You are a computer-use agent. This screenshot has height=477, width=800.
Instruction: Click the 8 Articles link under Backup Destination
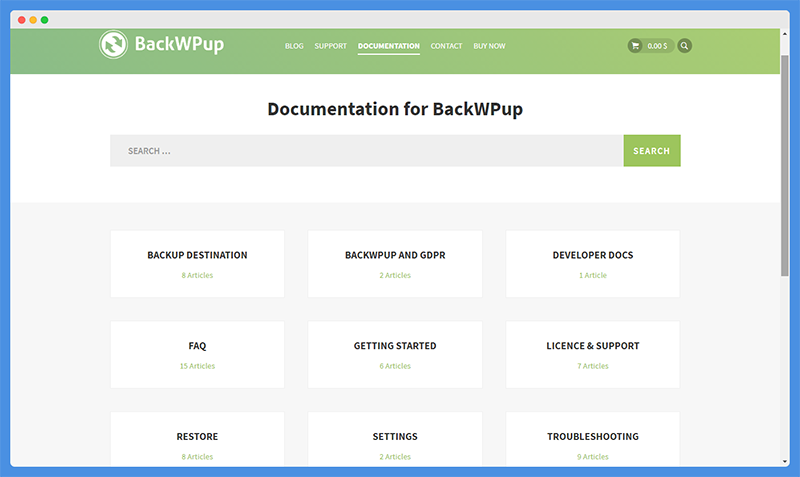click(197, 275)
